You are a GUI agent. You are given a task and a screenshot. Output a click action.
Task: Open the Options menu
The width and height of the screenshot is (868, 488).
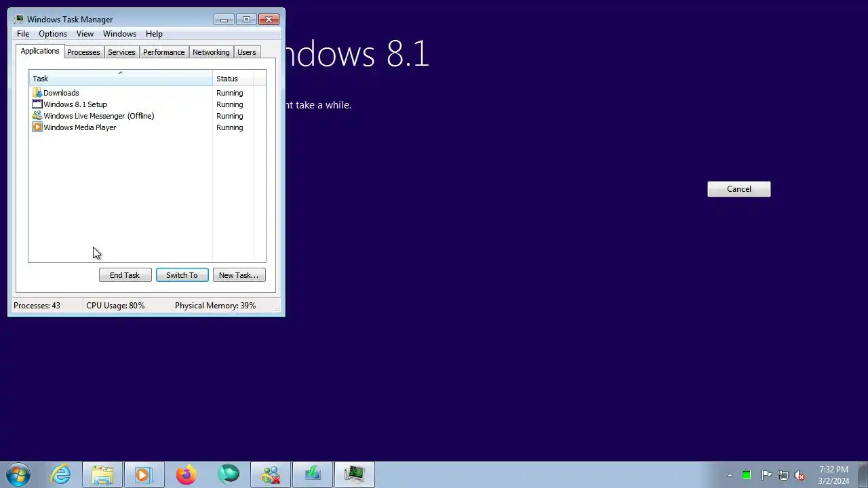click(x=53, y=34)
